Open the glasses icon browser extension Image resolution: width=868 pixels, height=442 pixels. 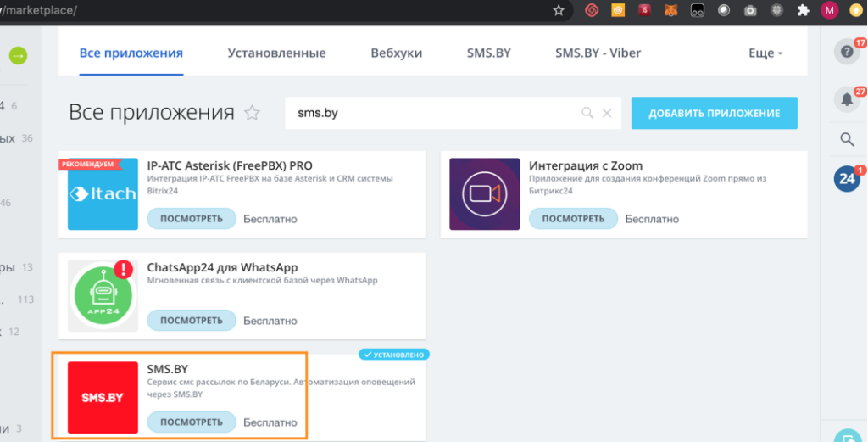pos(698,10)
